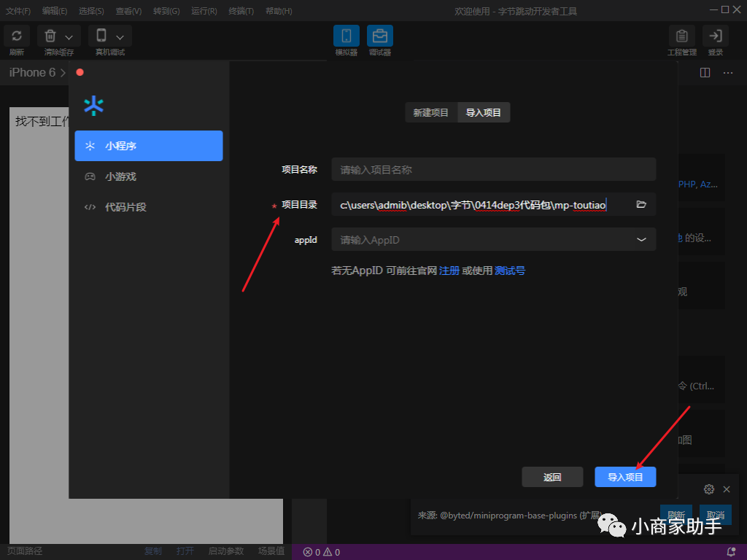The height and width of the screenshot is (560, 747).
Task: Toggle the simulator (模拟器) button
Action: pos(347,36)
